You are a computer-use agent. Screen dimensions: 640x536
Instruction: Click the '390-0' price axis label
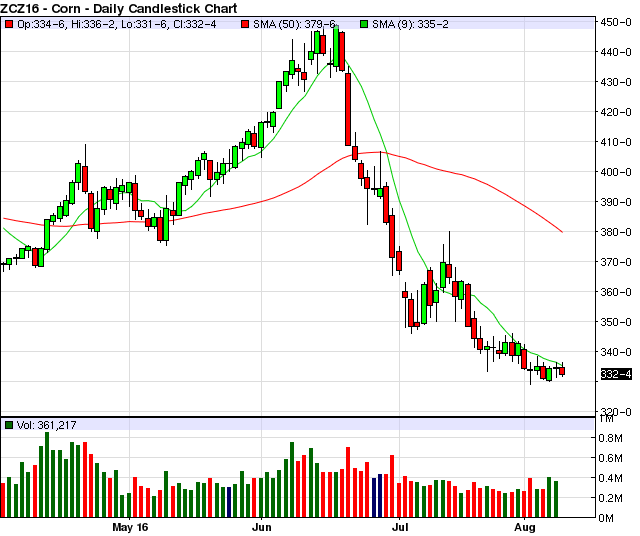coord(616,202)
